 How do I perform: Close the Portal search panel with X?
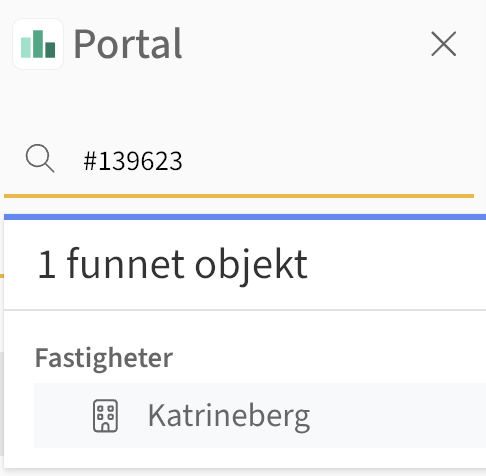click(443, 44)
